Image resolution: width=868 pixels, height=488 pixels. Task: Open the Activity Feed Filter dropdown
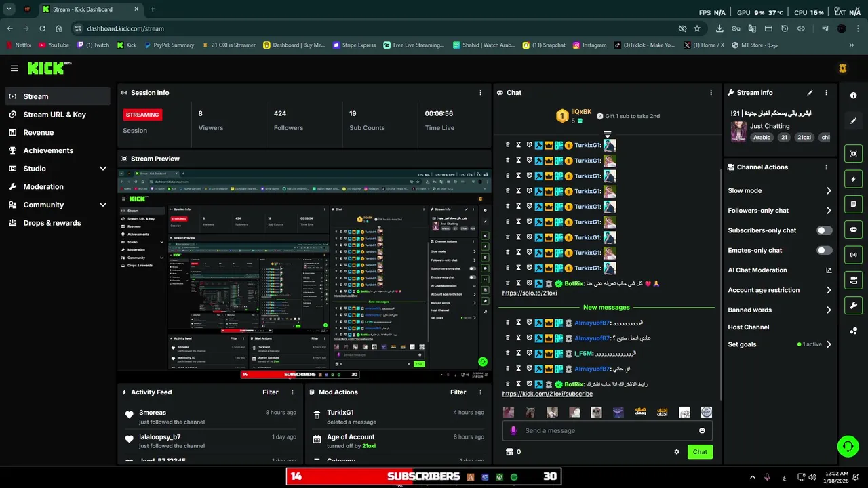pos(271,392)
